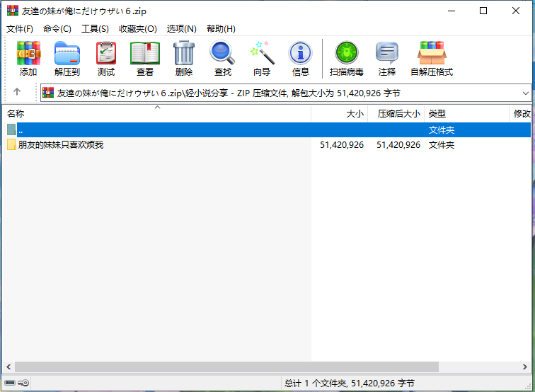Click status bar total 总计 1 个文件夹 text
535x392 pixels.
coord(350,383)
